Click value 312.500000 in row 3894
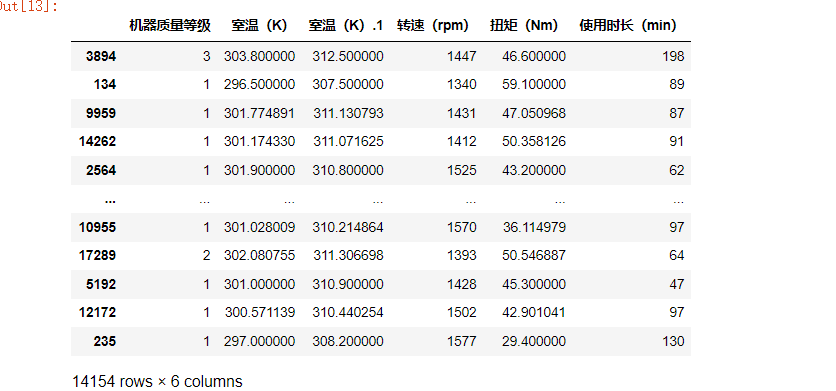 tap(348, 57)
